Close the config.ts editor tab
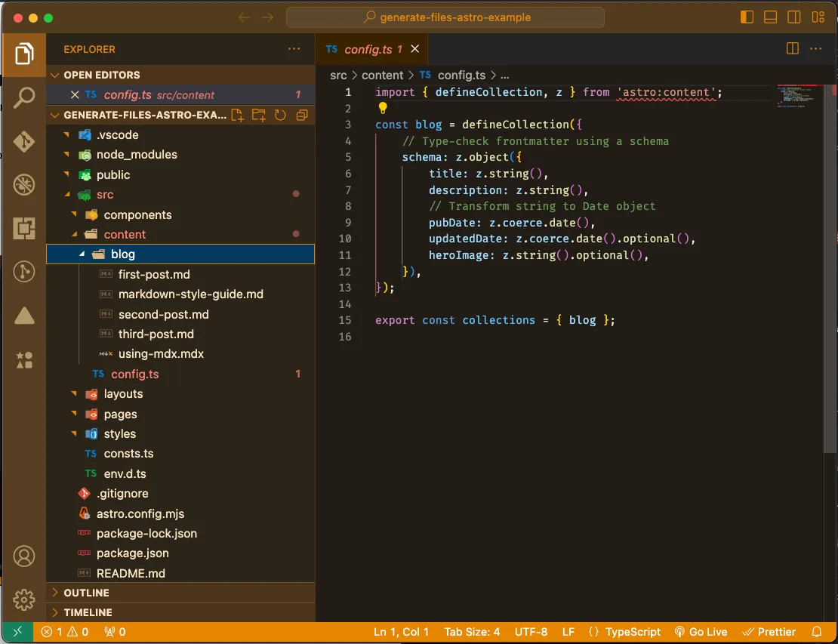The image size is (838, 644). [x=414, y=48]
